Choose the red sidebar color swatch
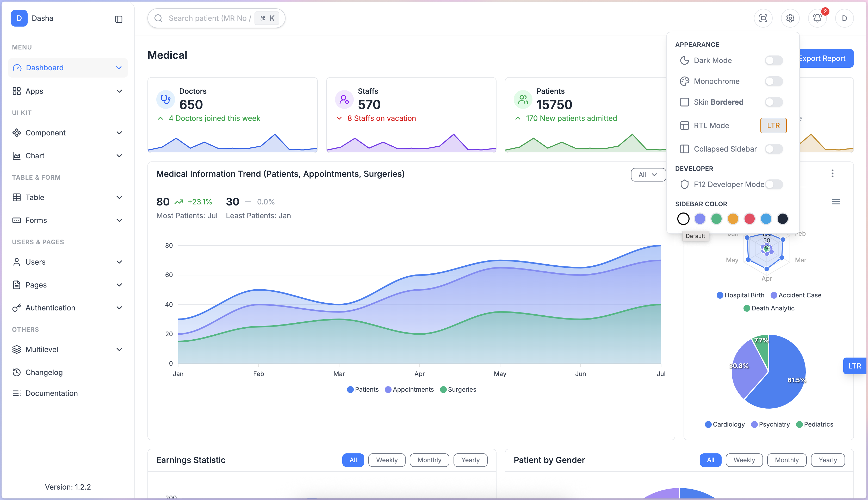 click(x=749, y=219)
